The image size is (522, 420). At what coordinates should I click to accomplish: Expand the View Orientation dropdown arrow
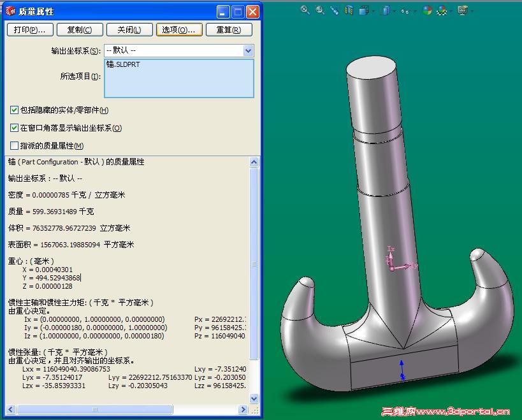(x=373, y=11)
